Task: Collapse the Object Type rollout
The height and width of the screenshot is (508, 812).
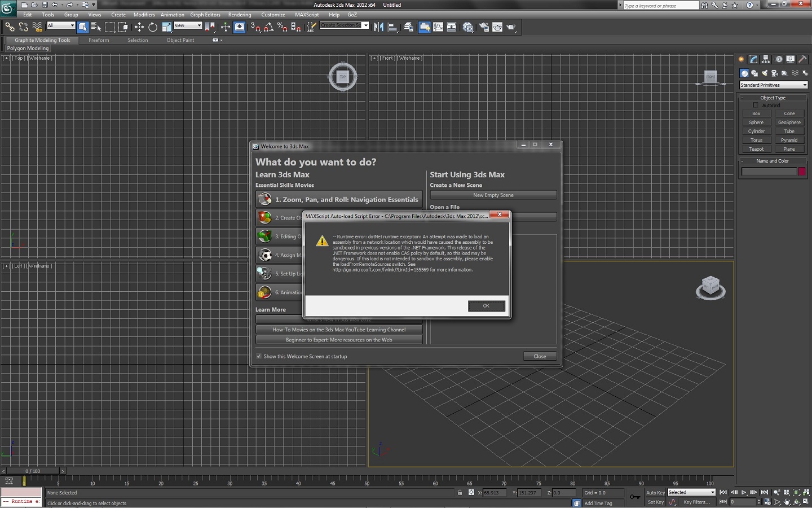Action: 773,98
